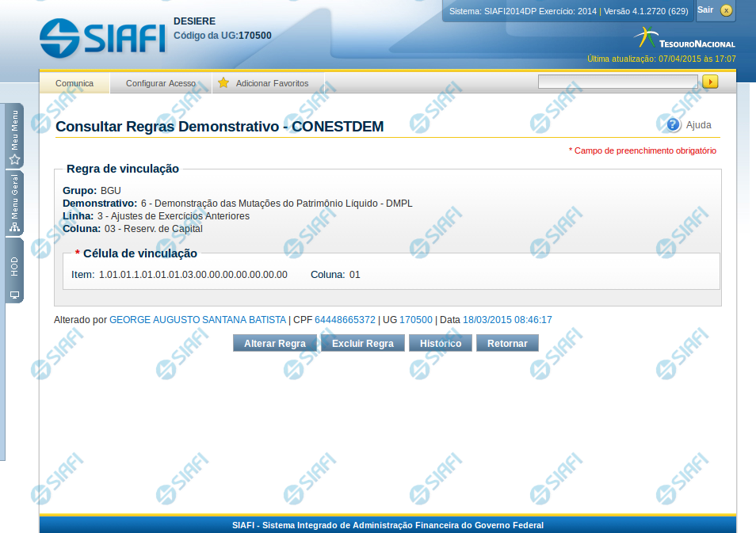
Task: Open the Ajuda help icon
Action: pyautogui.click(x=674, y=125)
